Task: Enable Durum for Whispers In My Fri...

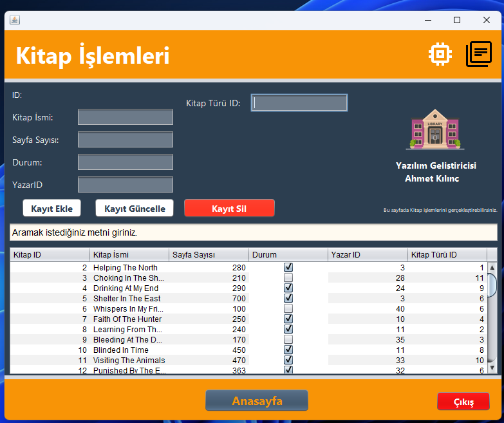Action: tap(288, 308)
